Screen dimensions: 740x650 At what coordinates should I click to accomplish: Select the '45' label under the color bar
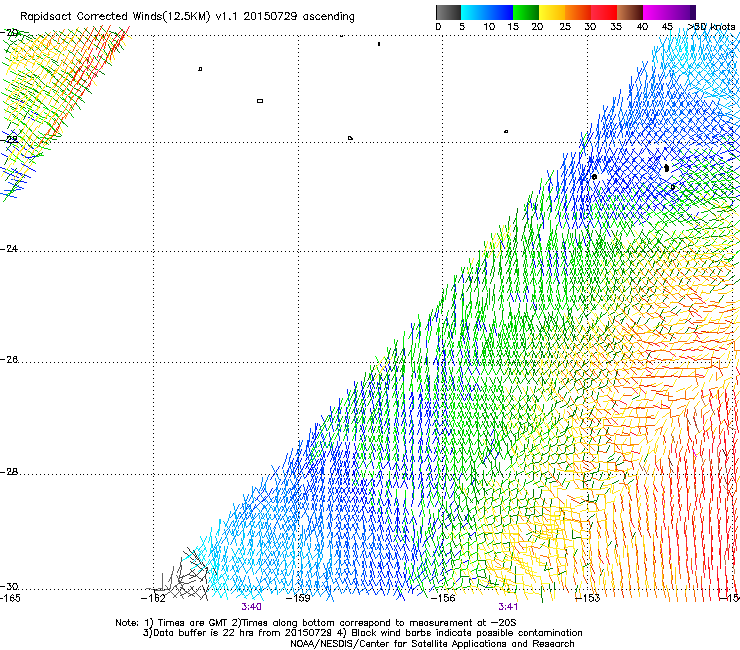click(x=667, y=27)
